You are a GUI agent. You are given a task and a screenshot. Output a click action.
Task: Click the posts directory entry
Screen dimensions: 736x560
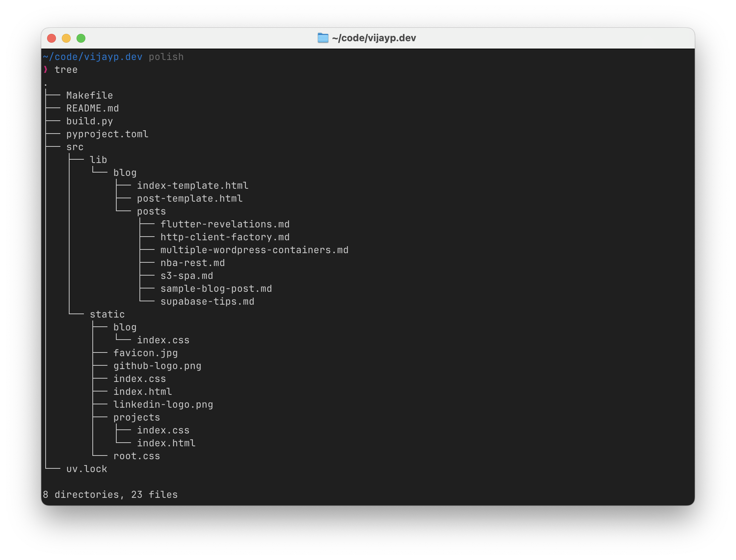pos(151,211)
